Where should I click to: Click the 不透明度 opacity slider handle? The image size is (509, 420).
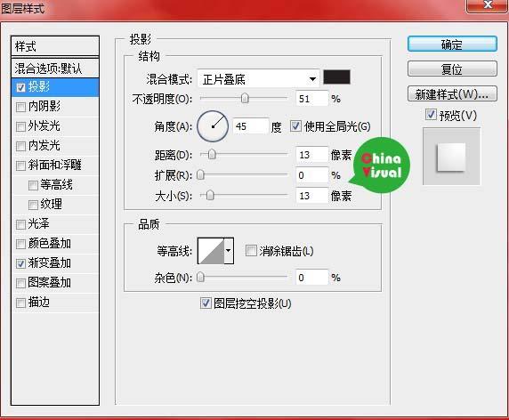pos(245,98)
